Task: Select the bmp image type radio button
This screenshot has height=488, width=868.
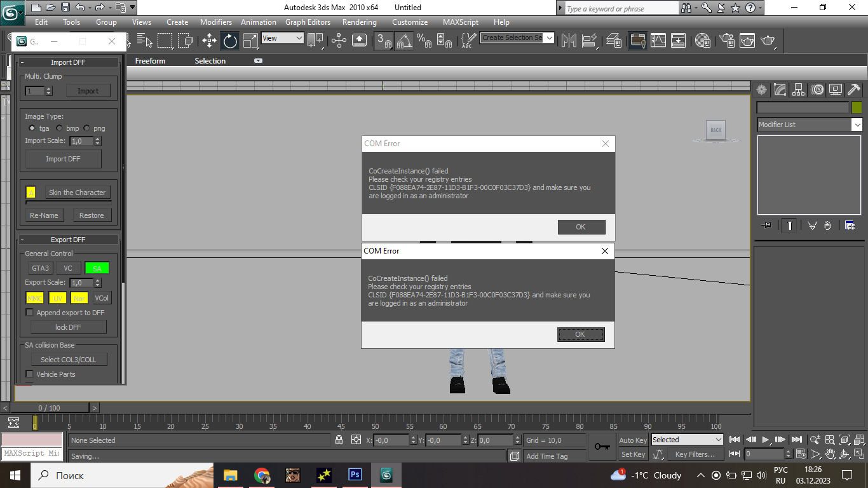Action: (59, 128)
